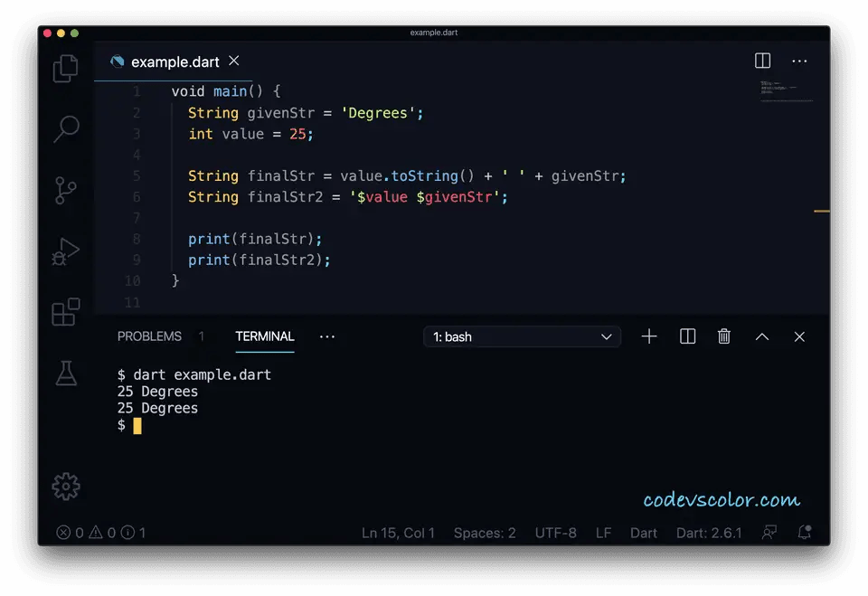Image resolution: width=868 pixels, height=596 pixels.
Task: Switch to the PROBLEMS tab
Action: pyautogui.click(x=149, y=336)
